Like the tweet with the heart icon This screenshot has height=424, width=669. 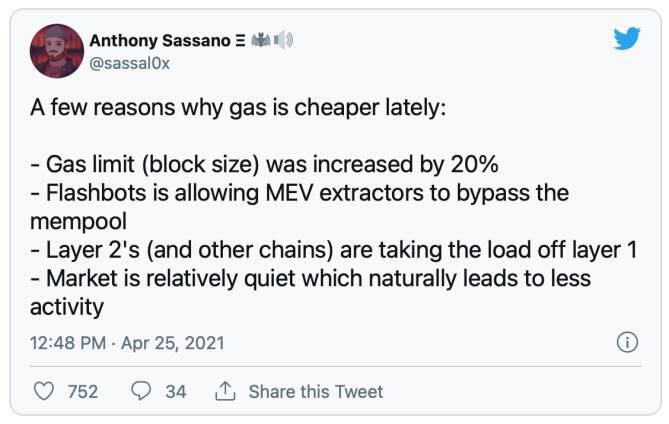[x=44, y=391]
